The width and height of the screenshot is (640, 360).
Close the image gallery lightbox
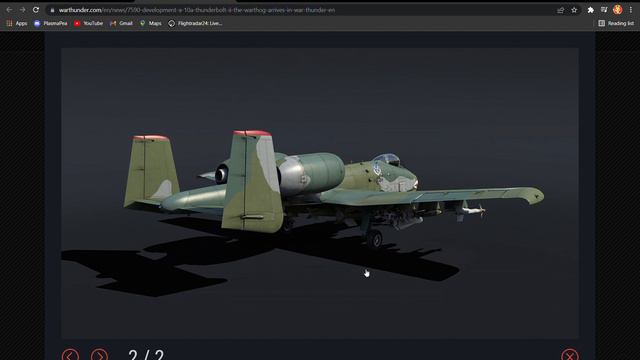point(570,356)
